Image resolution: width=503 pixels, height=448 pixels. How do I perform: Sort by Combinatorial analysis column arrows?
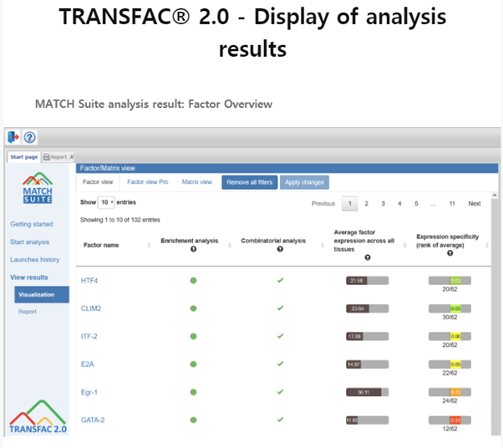[x=322, y=245]
